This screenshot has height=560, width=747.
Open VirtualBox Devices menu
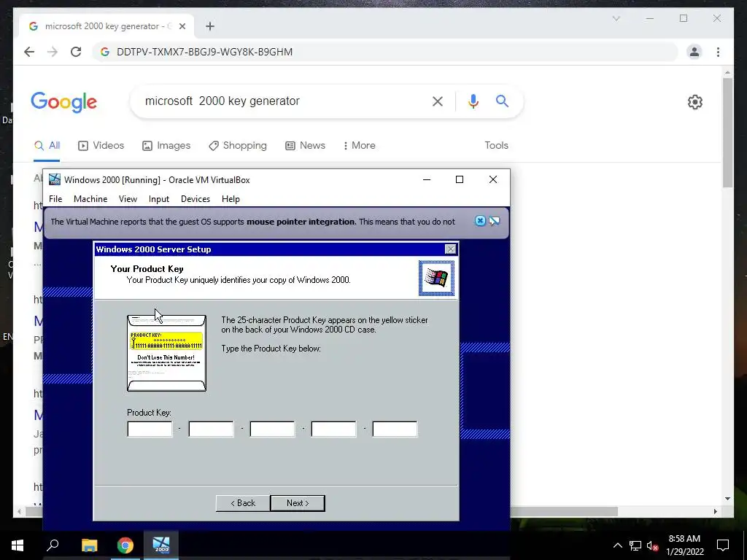pos(196,199)
